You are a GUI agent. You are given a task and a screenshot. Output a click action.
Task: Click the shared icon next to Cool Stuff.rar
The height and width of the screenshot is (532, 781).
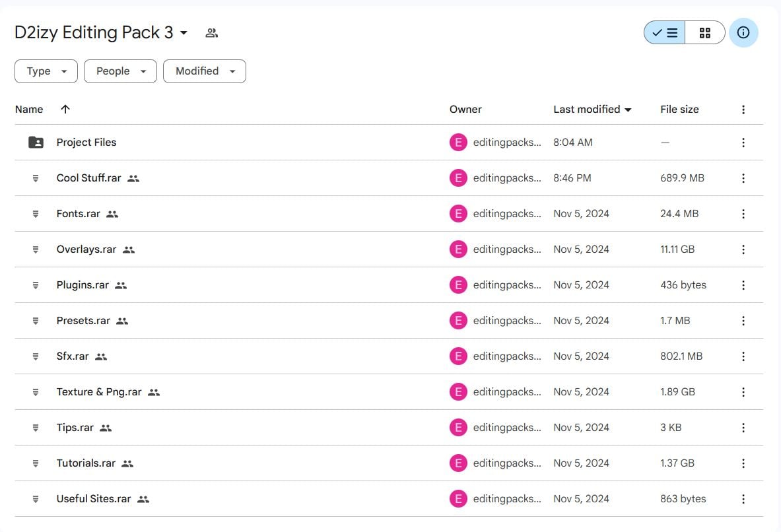(133, 178)
